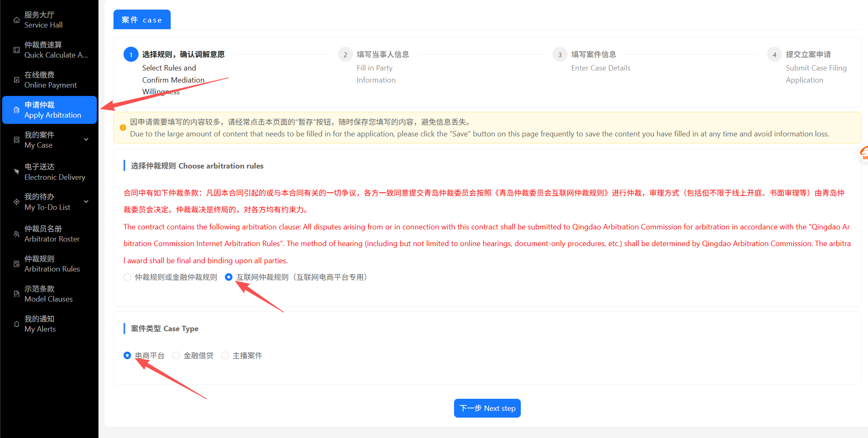Click the orange floating widget at right edge
Image resolution: width=868 pixels, height=438 pixels.
[x=864, y=153]
